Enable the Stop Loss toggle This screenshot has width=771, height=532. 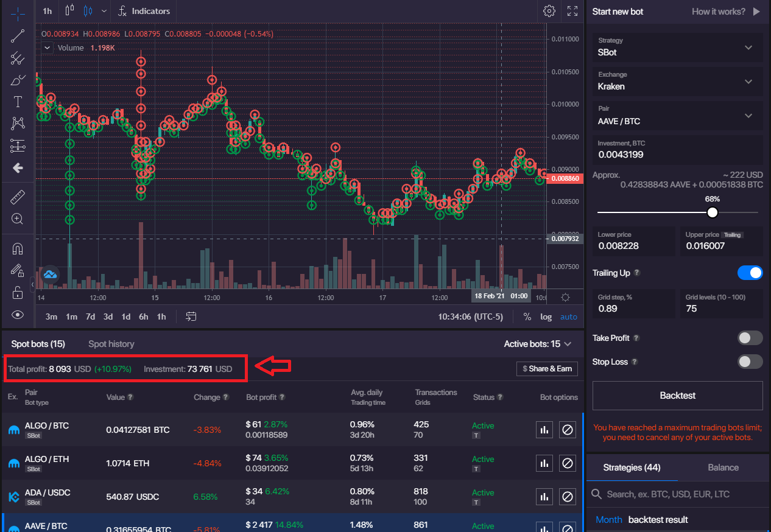pyautogui.click(x=750, y=362)
